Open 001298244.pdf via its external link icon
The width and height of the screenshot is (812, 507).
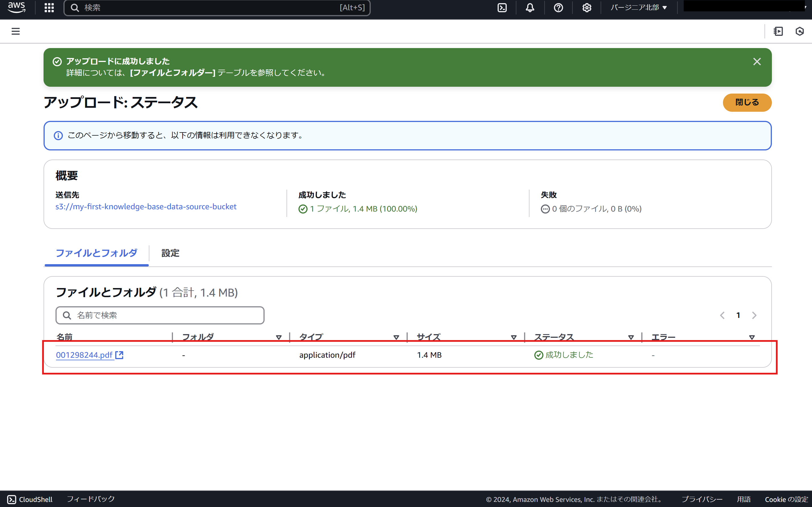pos(120,355)
